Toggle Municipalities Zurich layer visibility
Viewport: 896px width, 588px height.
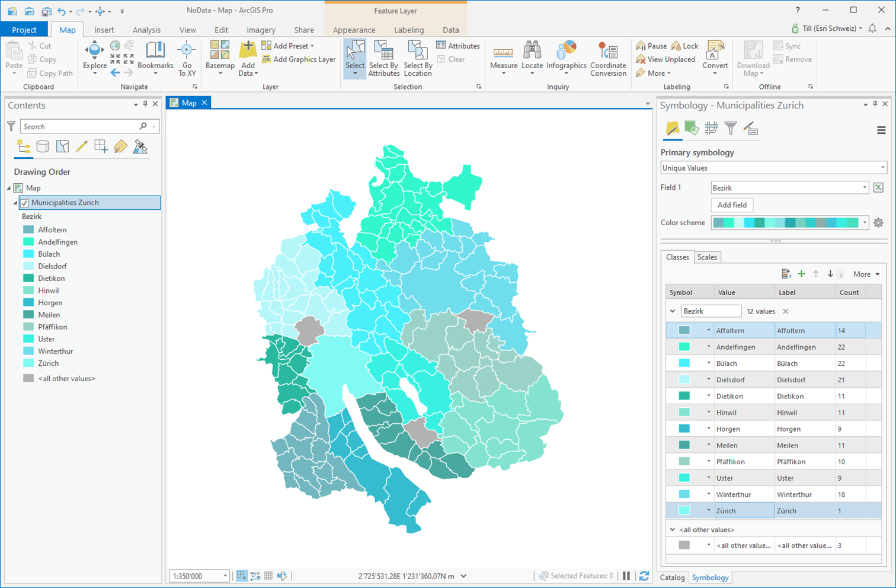click(24, 203)
